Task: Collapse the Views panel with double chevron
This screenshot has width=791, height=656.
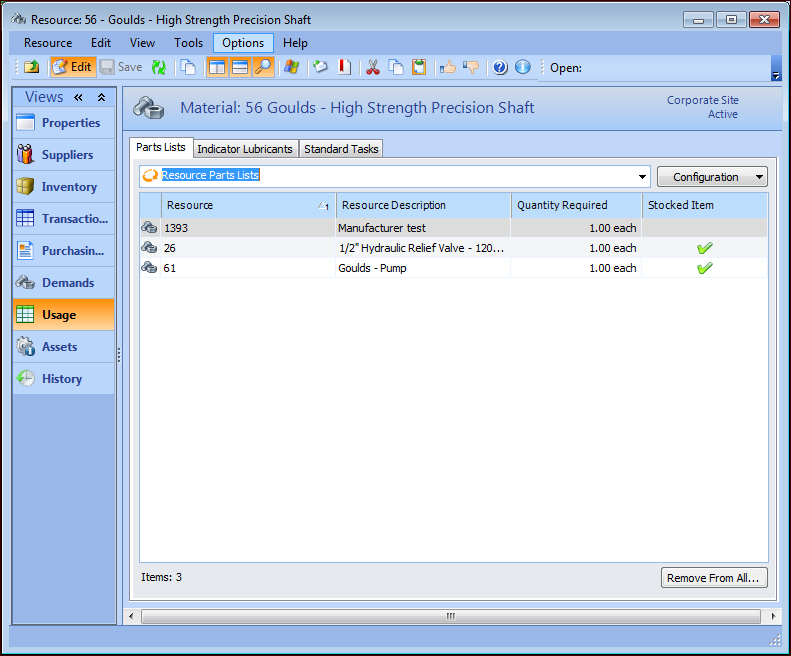Action: 78,97
